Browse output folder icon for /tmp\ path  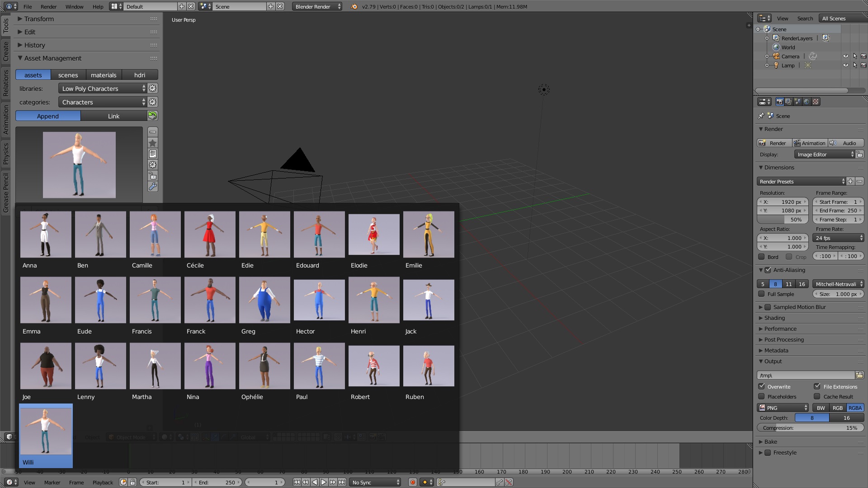tap(859, 375)
